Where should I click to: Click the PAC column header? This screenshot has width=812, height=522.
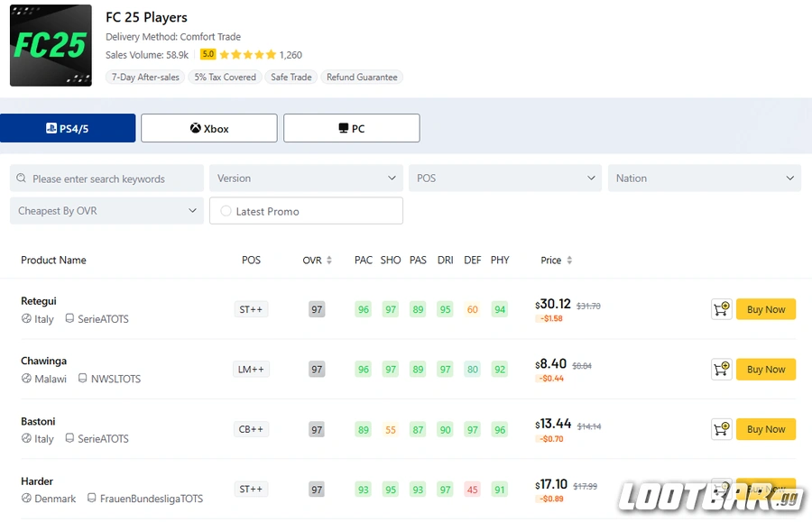coord(364,261)
